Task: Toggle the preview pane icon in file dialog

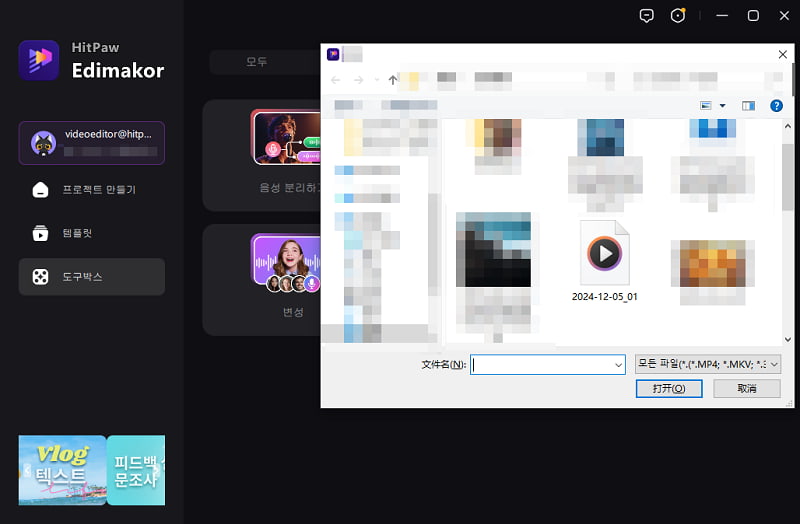Action: tap(747, 105)
